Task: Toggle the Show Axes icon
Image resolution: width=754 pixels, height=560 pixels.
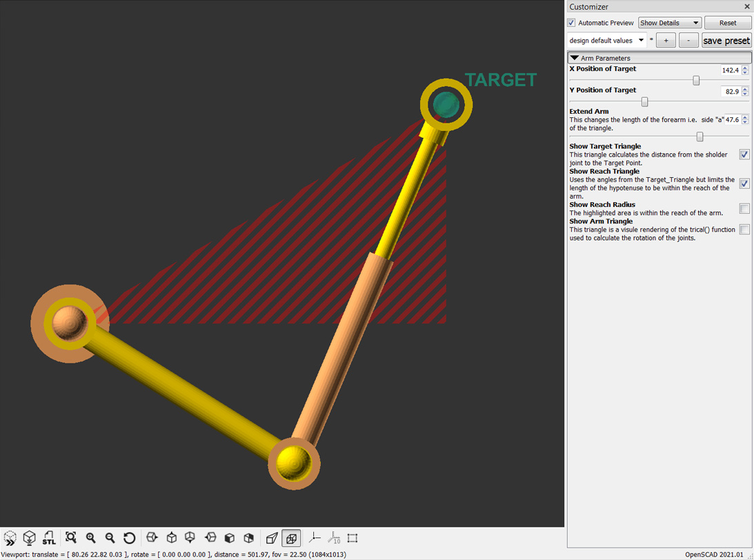Action: point(315,538)
